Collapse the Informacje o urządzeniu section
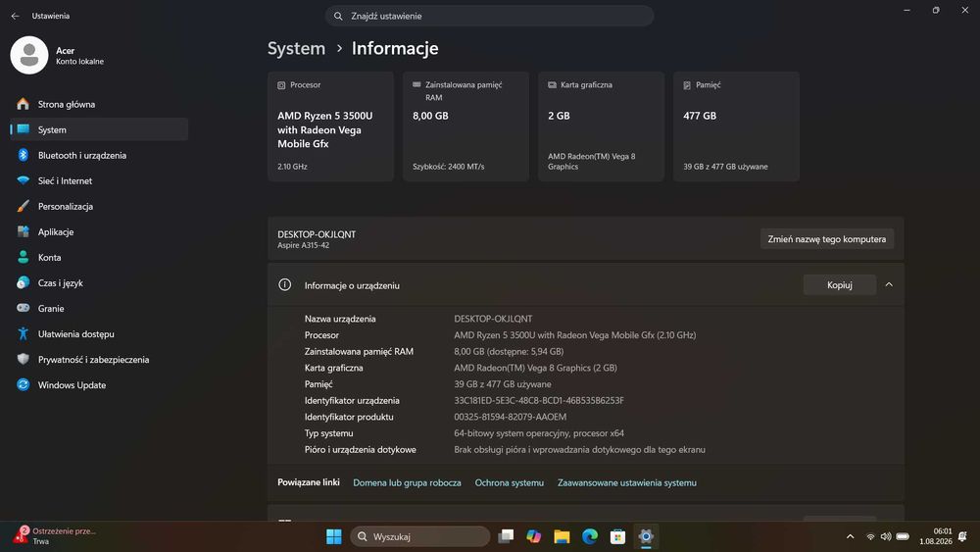This screenshot has height=552, width=980. point(889,285)
